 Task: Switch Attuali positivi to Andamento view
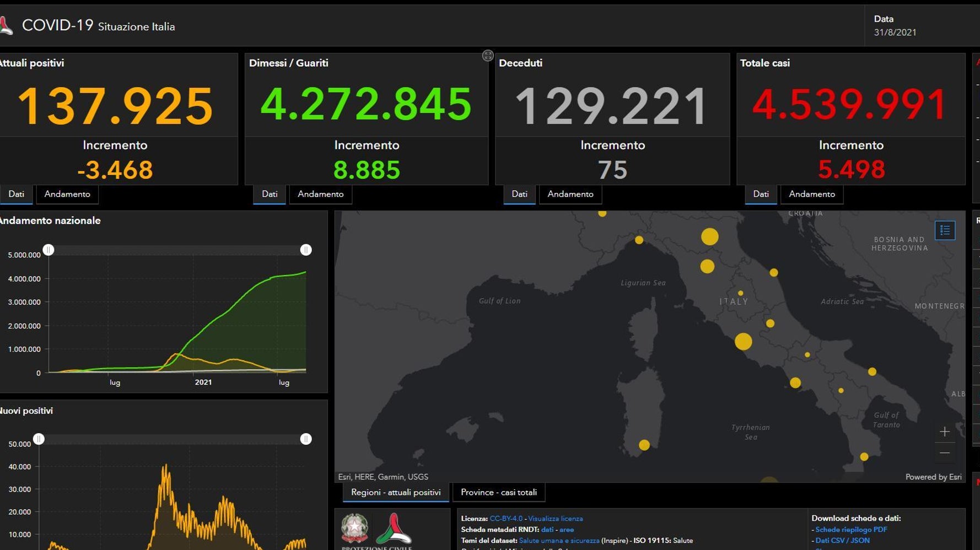(x=67, y=194)
